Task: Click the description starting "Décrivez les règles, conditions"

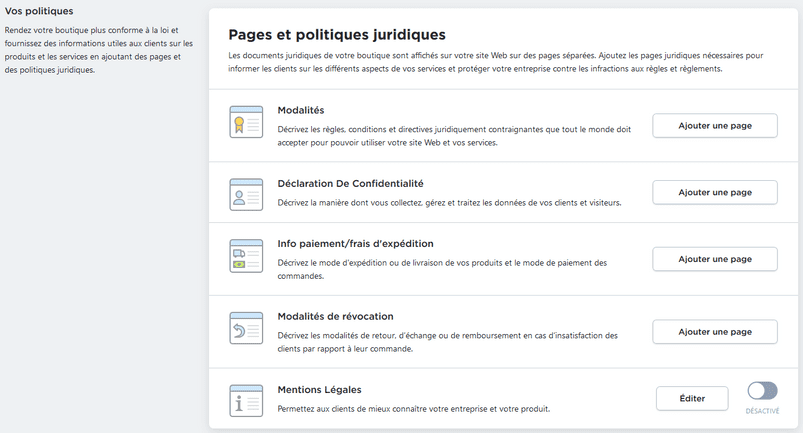Action: coord(454,136)
